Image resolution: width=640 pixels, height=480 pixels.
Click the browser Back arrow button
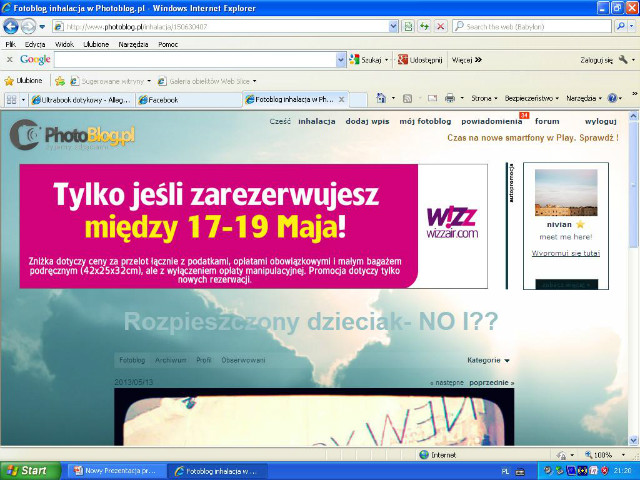[11, 27]
